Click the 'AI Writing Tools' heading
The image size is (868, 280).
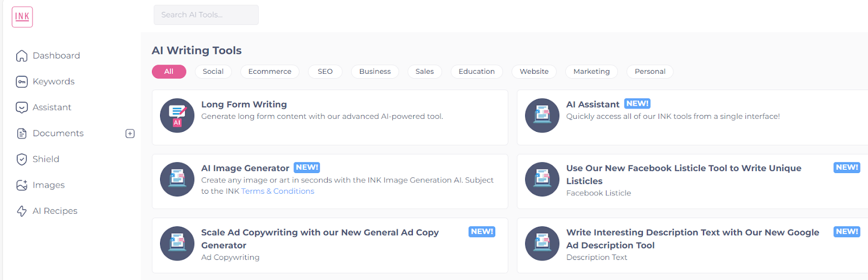point(197,50)
